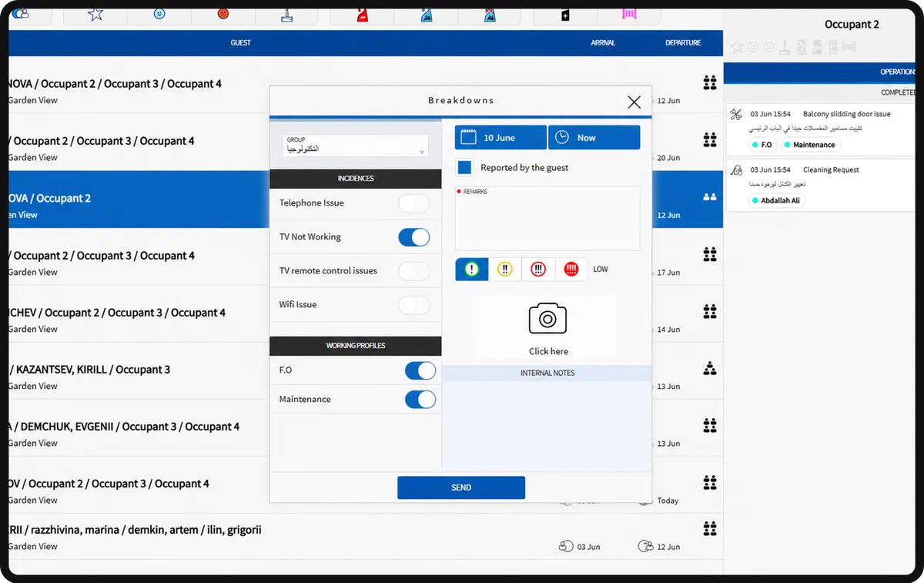Click the pink radiator icon in toolbar
This screenshot has width=924, height=583.
629,14
